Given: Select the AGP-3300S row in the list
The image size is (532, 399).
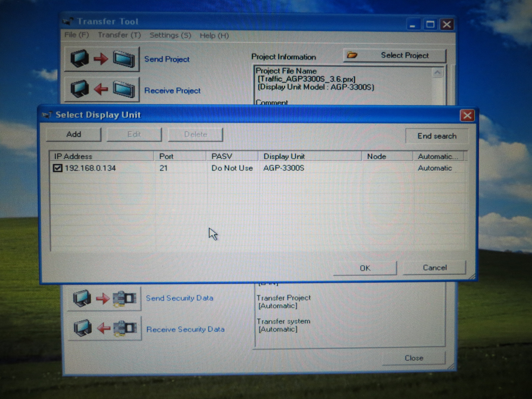Looking at the screenshot, I should [284, 168].
